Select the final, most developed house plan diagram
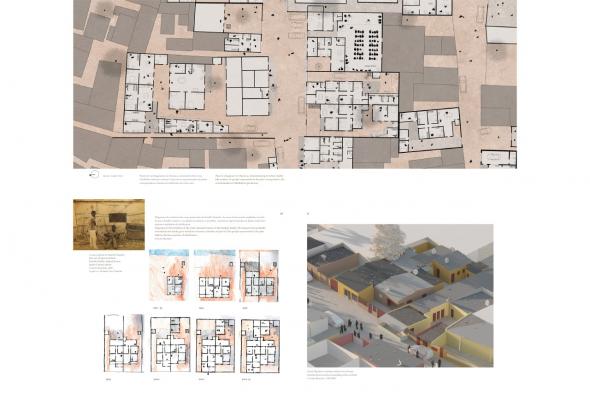This screenshot has height=393, width=590. [x=260, y=346]
